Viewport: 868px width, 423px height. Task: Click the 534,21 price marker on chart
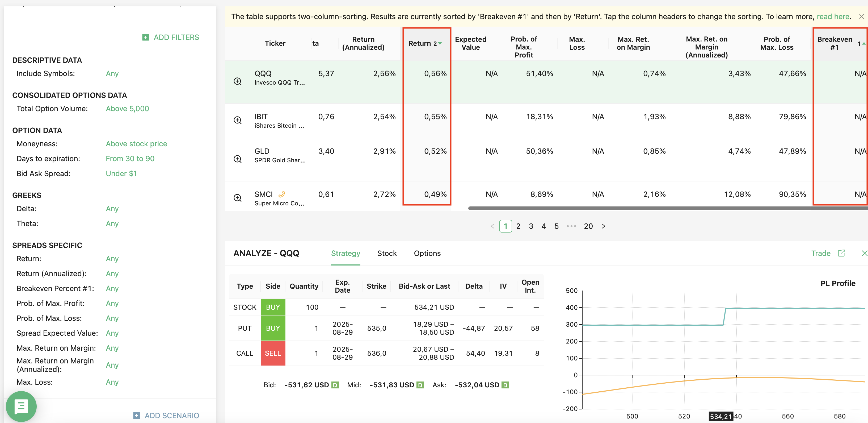point(721,416)
